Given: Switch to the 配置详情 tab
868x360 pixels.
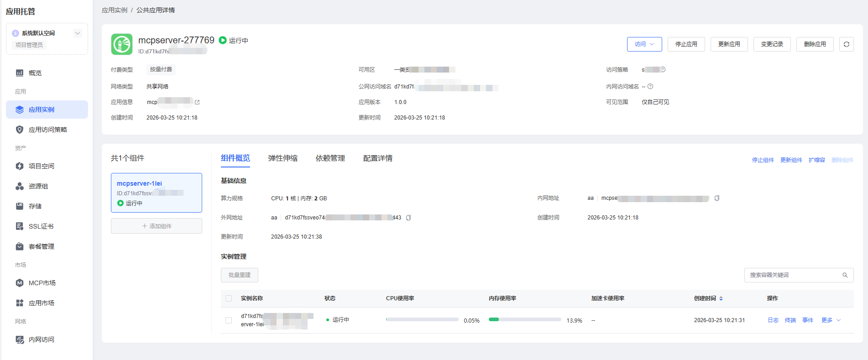Looking at the screenshot, I should (x=377, y=158).
